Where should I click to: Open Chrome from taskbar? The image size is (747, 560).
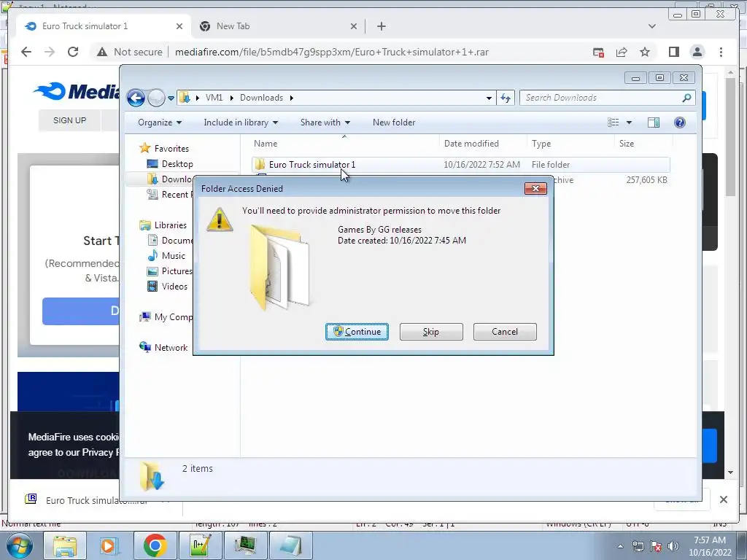click(155, 545)
